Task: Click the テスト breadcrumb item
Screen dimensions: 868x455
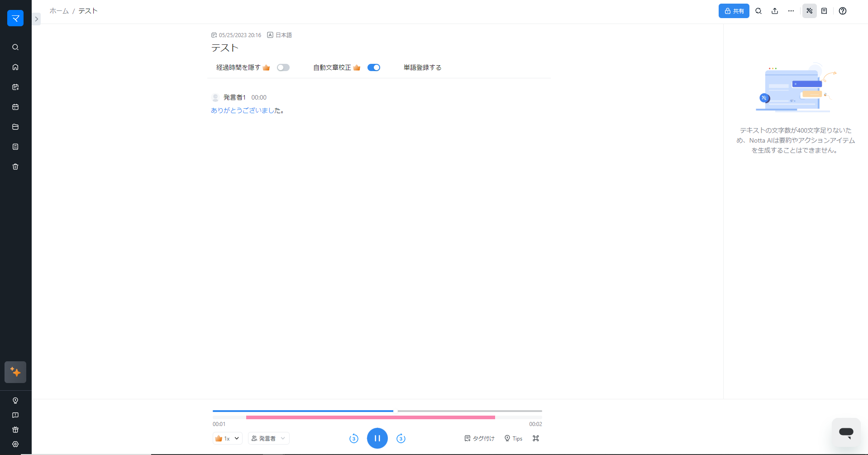Action: click(x=88, y=11)
